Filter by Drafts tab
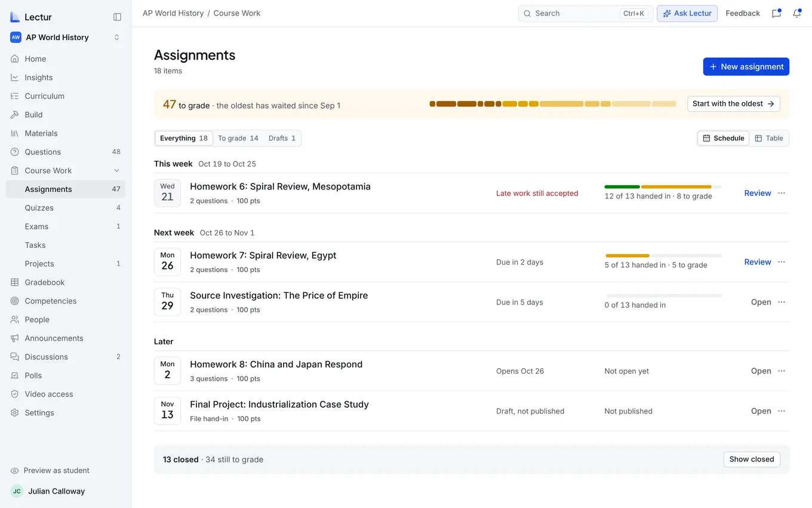Image resolution: width=812 pixels, height=508 pixels. click(x=282, y=138)
